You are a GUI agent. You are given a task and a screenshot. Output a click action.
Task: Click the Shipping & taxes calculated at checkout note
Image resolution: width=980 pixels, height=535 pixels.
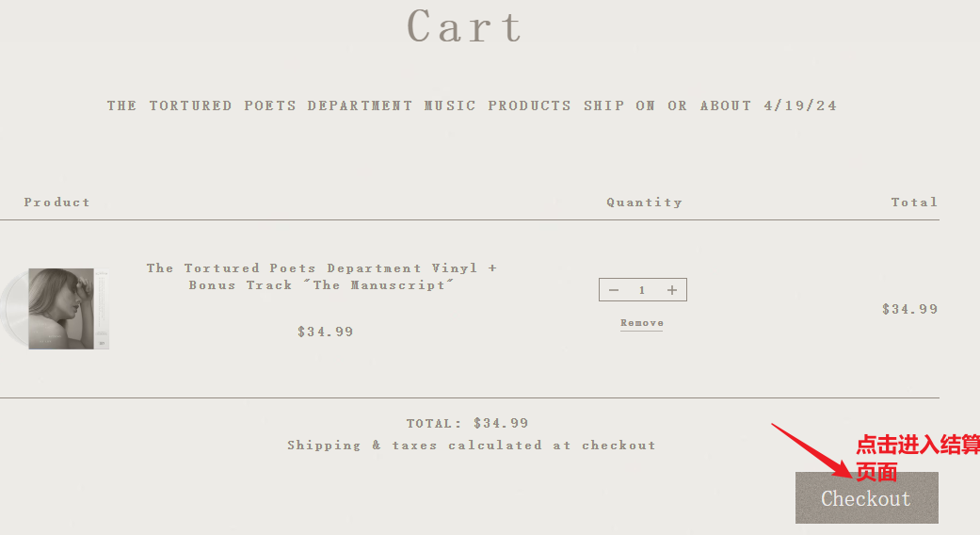472,445
